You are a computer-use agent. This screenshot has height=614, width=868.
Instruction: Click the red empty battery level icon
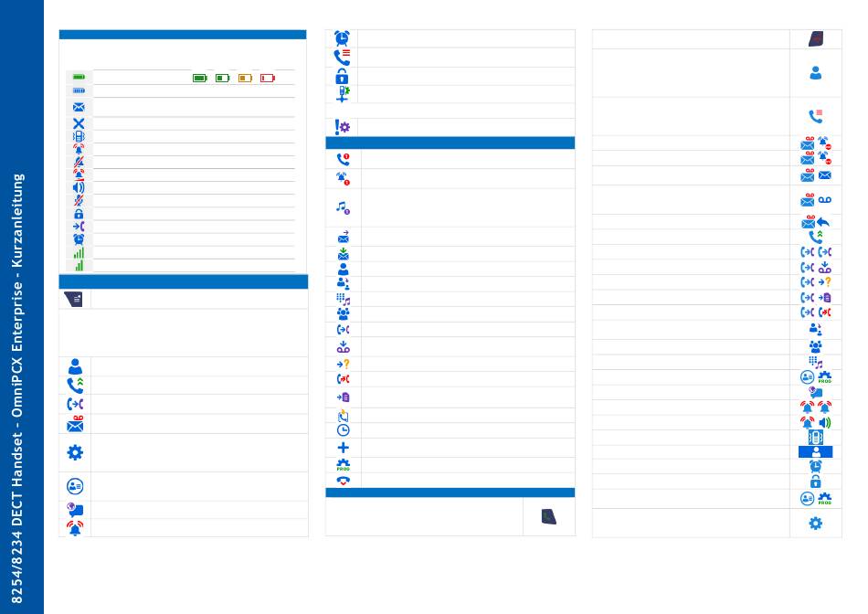coord(268,78)
